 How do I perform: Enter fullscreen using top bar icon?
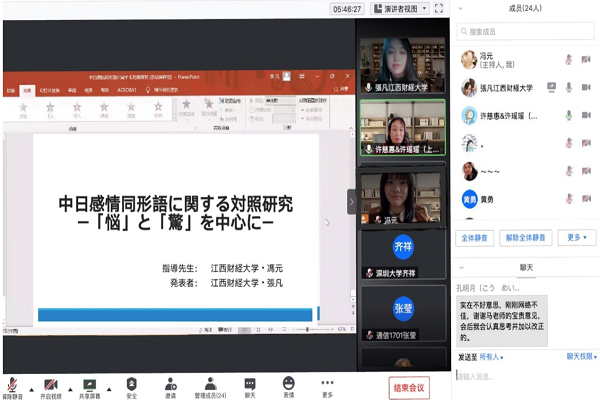coord(438,8)
